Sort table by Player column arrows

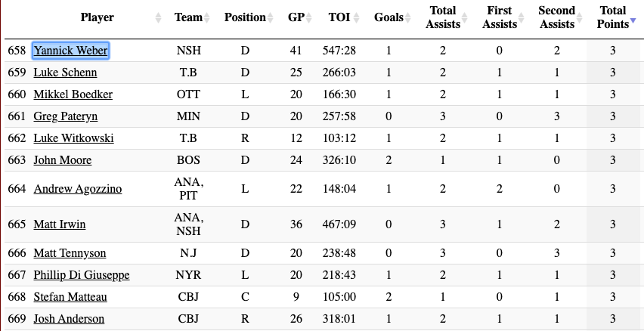[x=158, y=17]
